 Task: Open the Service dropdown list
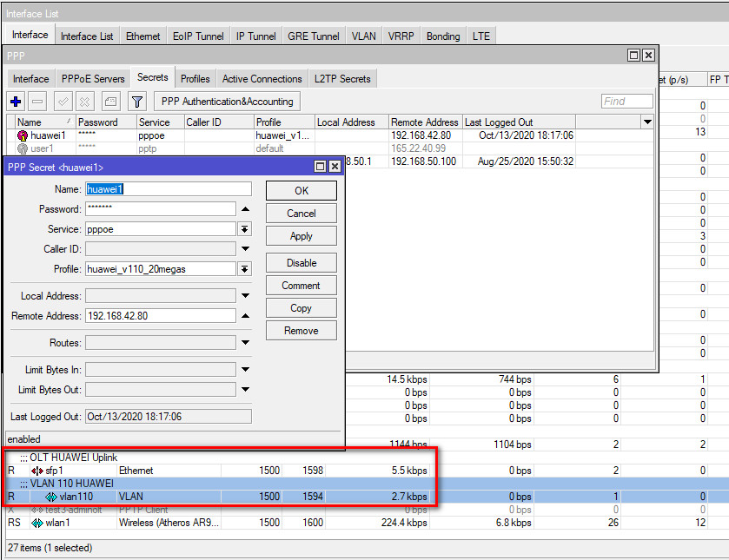pos(245,229)
